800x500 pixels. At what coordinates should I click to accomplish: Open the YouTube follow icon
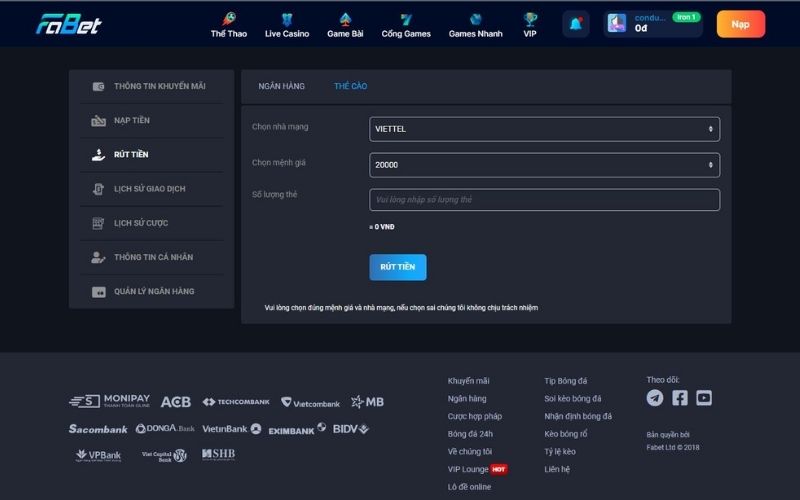click(704, 397)
